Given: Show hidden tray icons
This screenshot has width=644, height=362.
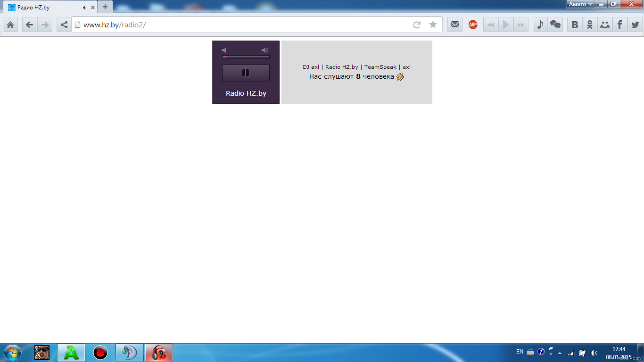Looking at the screenshot, I should point(560,353).
